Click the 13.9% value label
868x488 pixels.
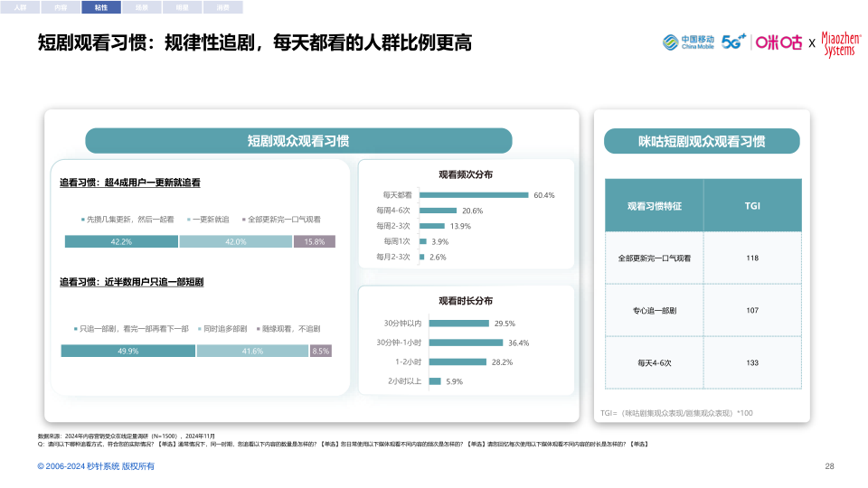pos(460,226)
